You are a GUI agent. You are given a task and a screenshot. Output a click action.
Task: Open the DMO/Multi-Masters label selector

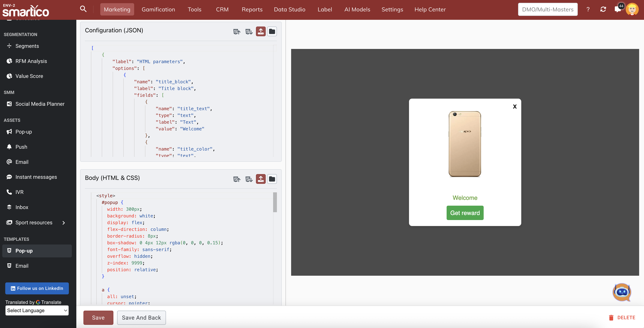click(x=547, y=10)
